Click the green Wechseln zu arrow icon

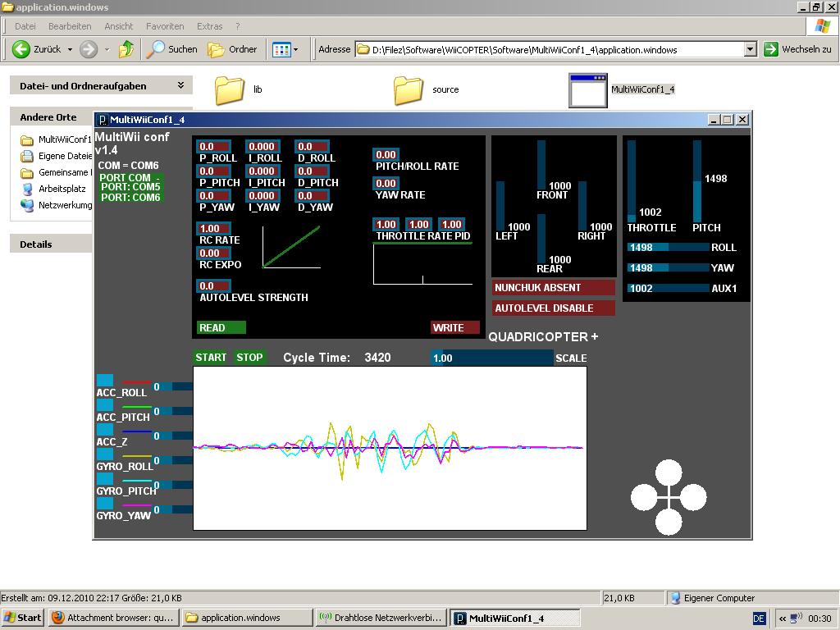coord(771,49)
